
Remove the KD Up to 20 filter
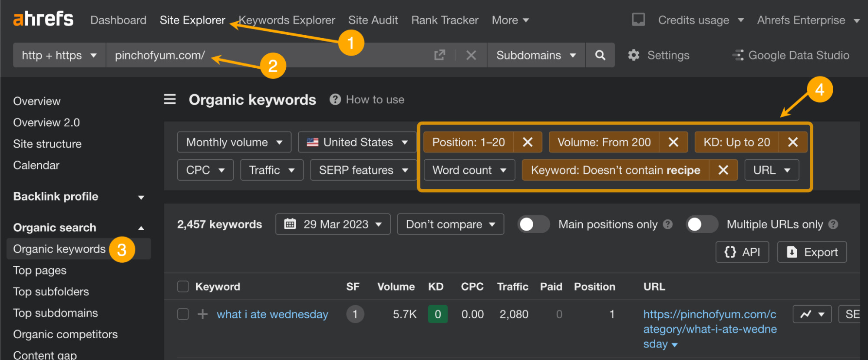793,142
